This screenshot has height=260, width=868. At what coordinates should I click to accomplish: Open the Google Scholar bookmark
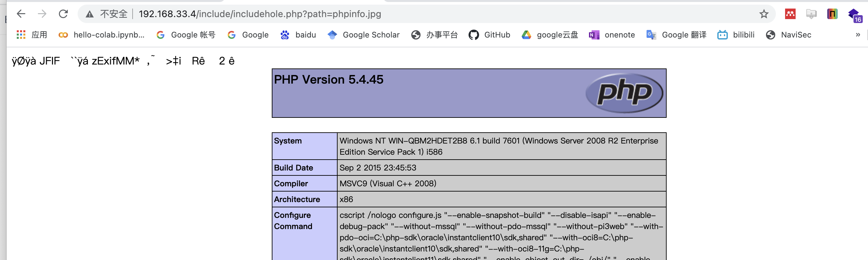coord(363,35)
